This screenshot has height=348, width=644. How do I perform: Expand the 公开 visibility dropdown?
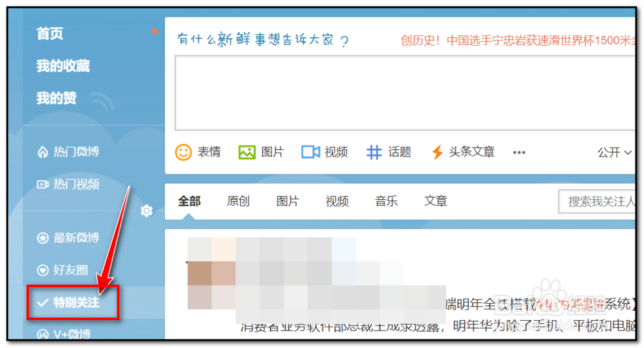click(614, 153)
